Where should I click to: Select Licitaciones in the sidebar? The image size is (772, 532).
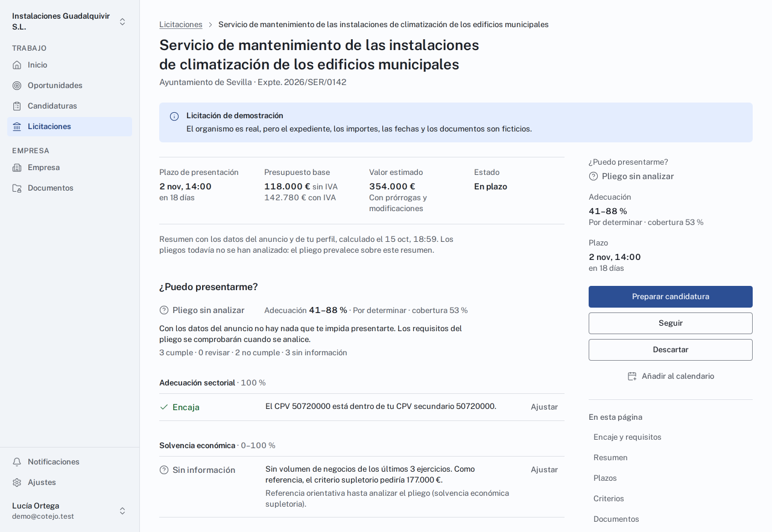[x=69, y=127]
